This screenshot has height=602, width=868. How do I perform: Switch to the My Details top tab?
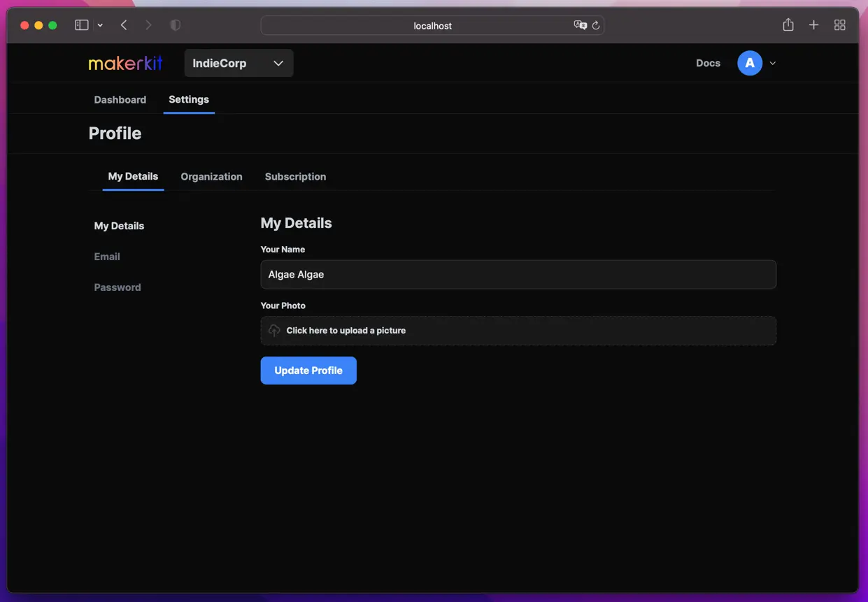click(133, 176)
